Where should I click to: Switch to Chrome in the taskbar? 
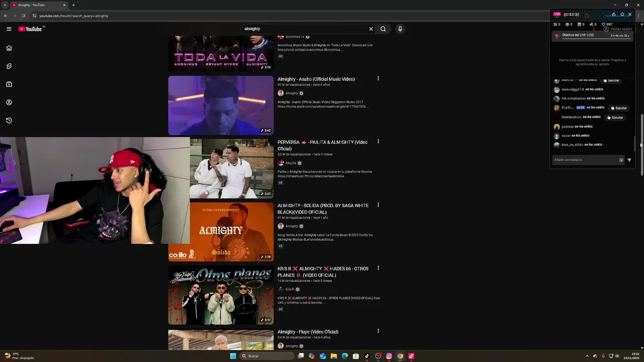400,356
